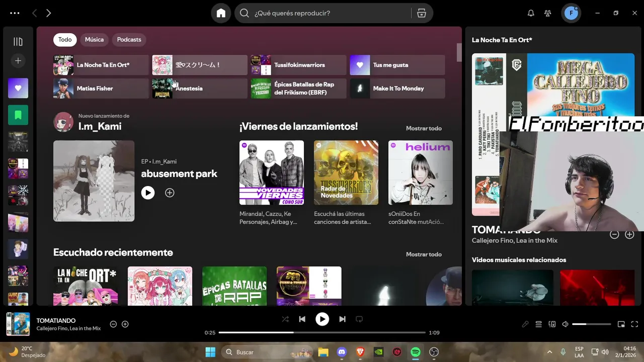Open the helium playlist card
Viewport: 644px width, 362px height.
coord(421,172)
